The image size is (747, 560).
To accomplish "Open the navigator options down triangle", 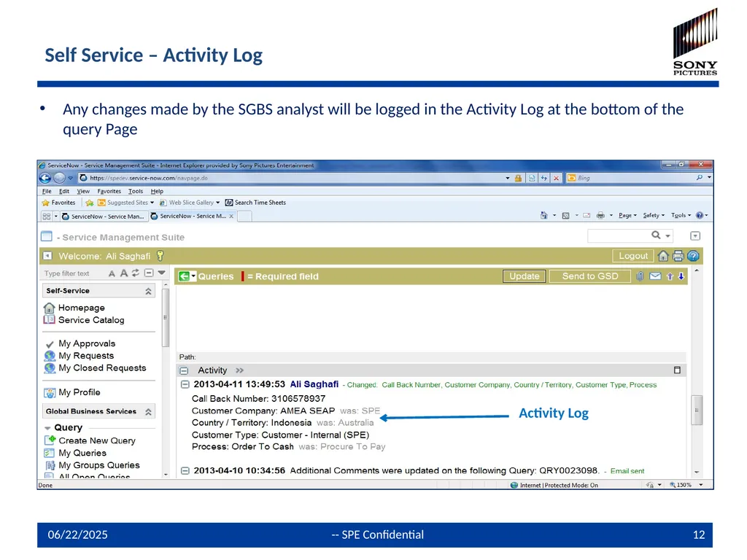I will pyautogui.click(x=161, y=273).
